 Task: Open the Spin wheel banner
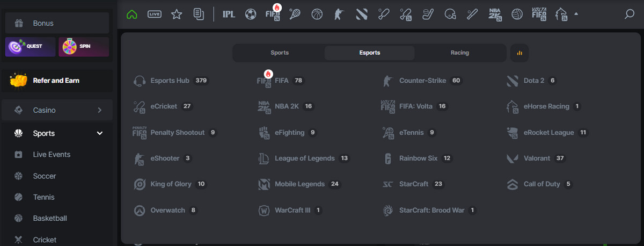tap(84, 47)
